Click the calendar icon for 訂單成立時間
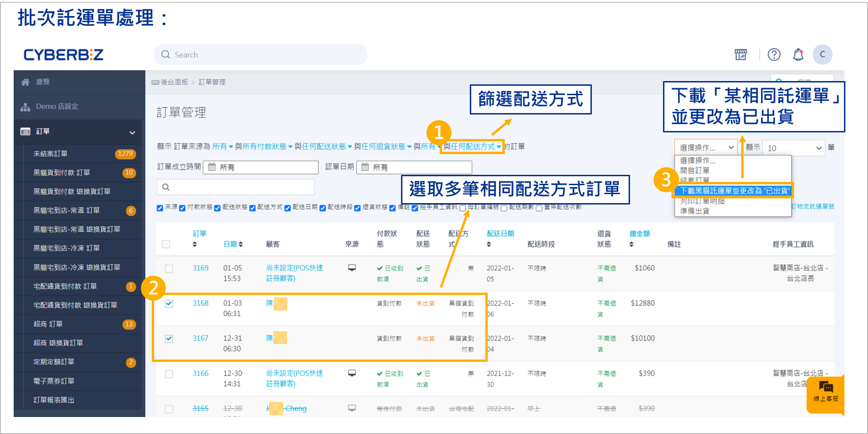Image resolution: width=868 pixels, height=434 pixels. pos(212,167)
